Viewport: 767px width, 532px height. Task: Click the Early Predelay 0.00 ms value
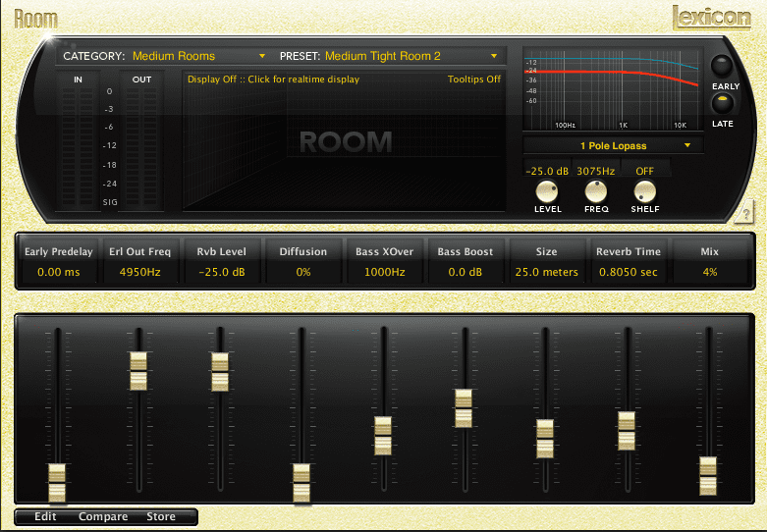(x=59, y=272)
